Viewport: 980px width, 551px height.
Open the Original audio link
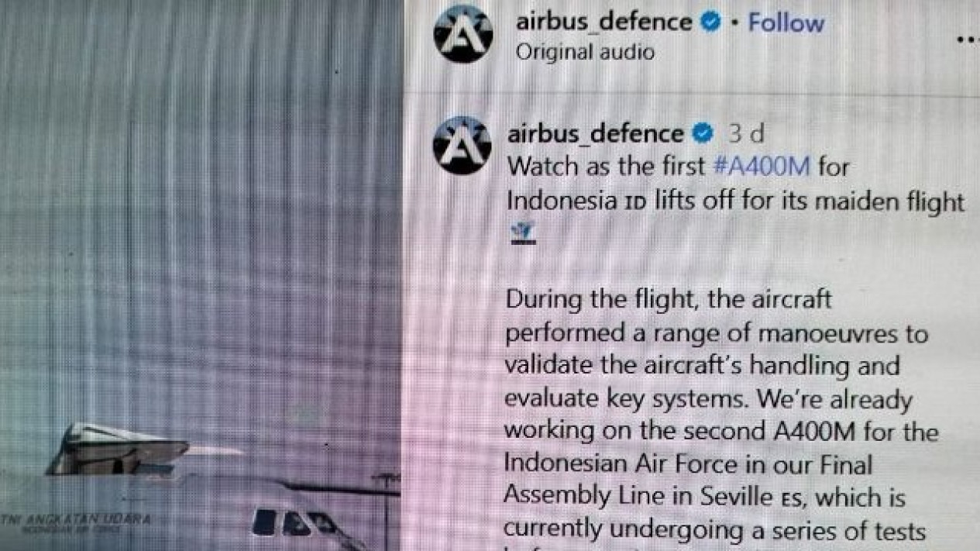(585, 52)
